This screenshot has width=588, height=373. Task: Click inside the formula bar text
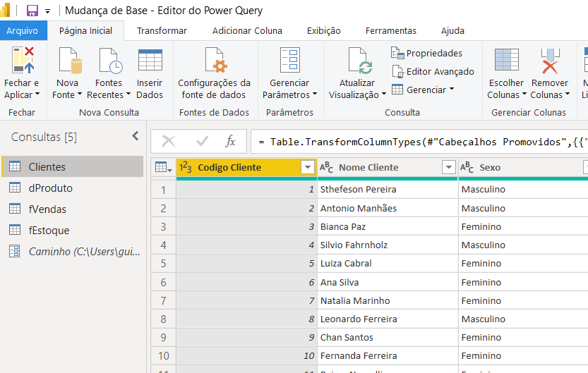pos(420,142)
